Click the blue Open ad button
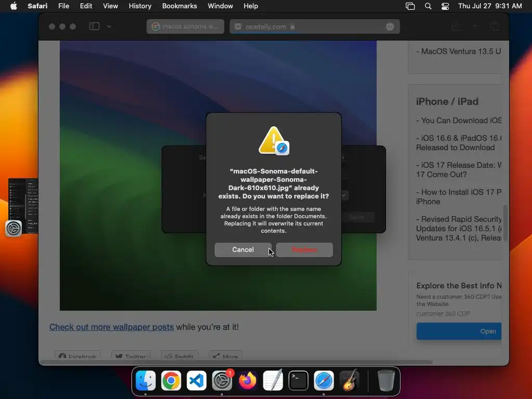The height and width of the screenshot is (399, 532). point(459,331)
